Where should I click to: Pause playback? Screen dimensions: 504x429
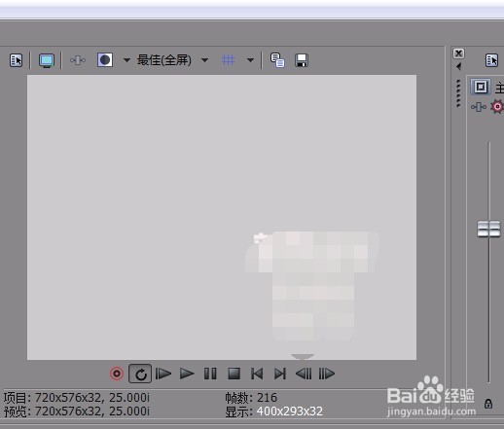pos(210,374)
